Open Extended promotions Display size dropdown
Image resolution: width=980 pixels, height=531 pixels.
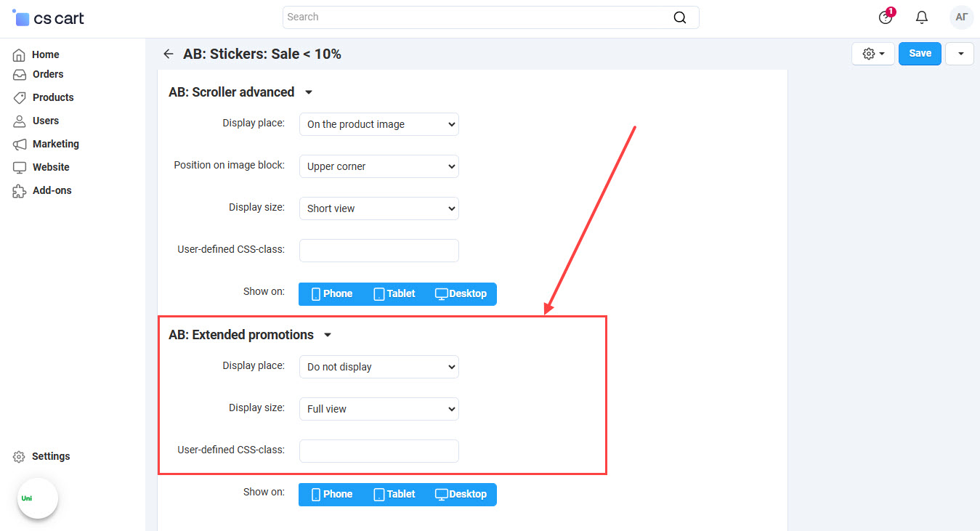378,409
